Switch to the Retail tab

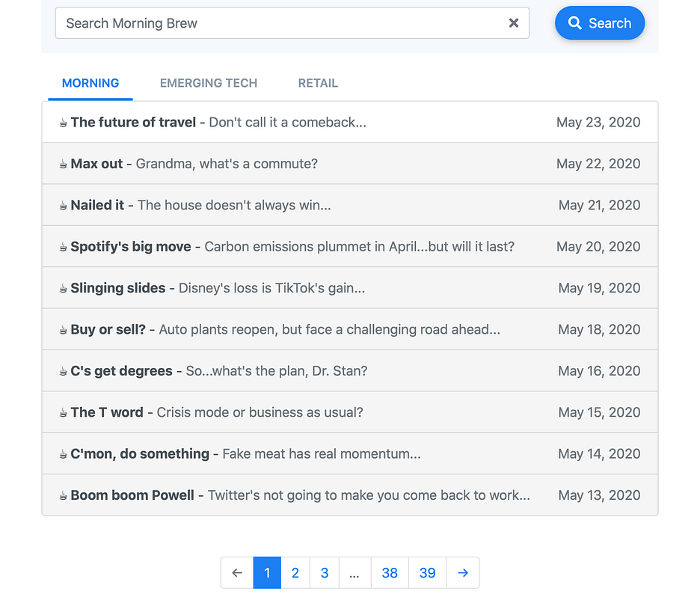tap(318, 83)
